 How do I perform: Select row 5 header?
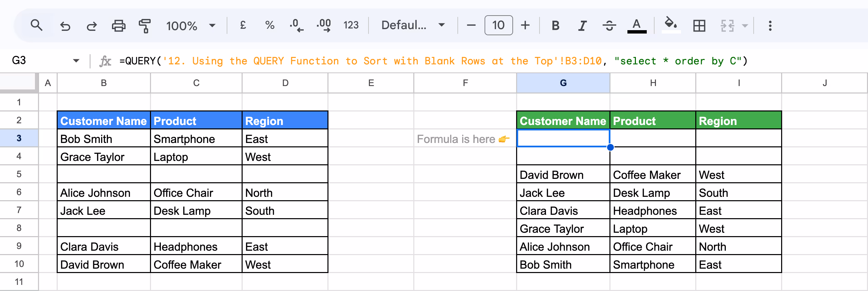click(x=19, y=174)
